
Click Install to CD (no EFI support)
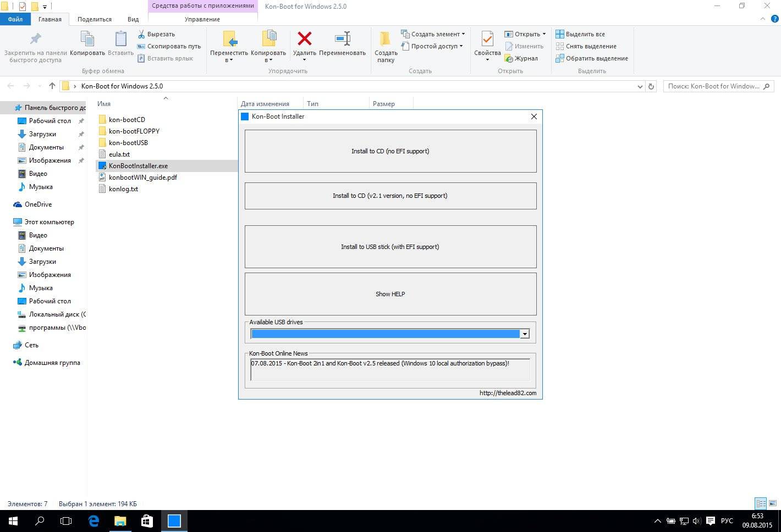(x=391, y=151)
